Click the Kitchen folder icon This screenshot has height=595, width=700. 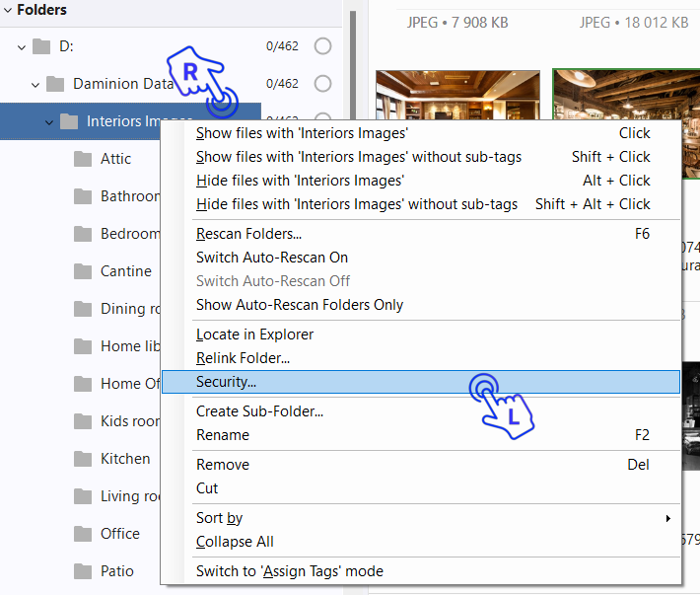[83, 459]
